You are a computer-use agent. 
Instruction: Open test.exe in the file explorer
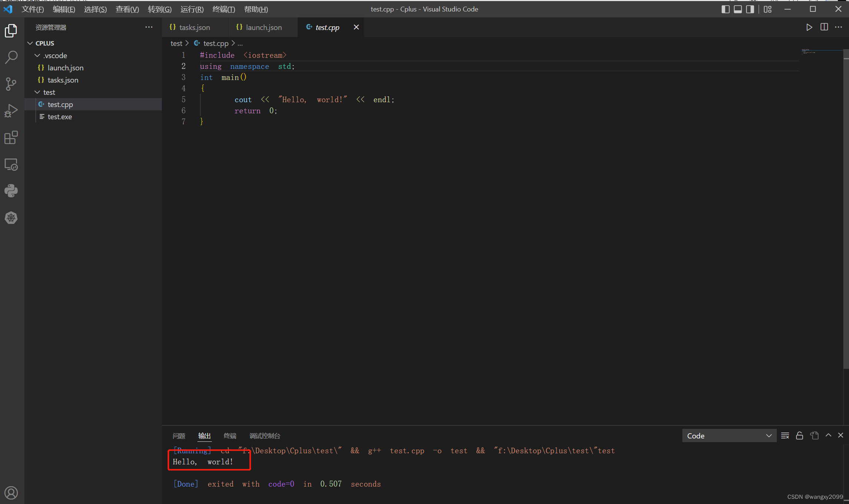click(60, 117)
